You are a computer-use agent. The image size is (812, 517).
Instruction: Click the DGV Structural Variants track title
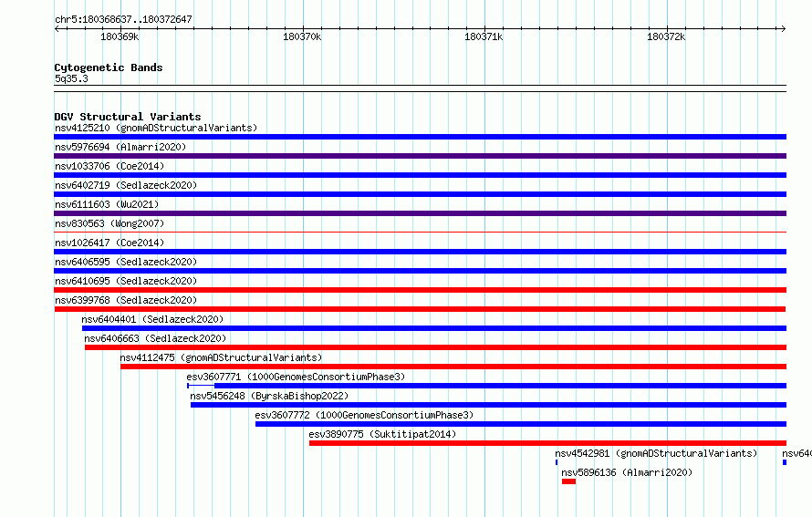[128, 117]
